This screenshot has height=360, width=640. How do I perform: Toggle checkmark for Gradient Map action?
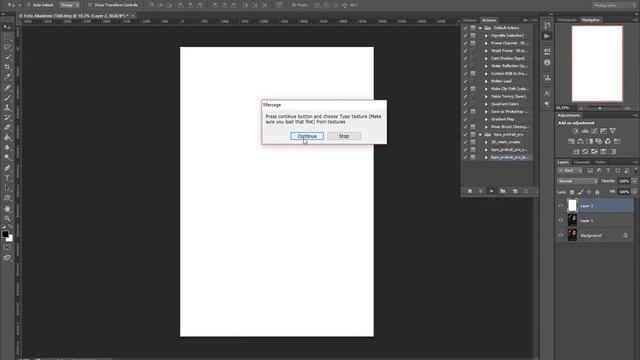tap(465, 119)
